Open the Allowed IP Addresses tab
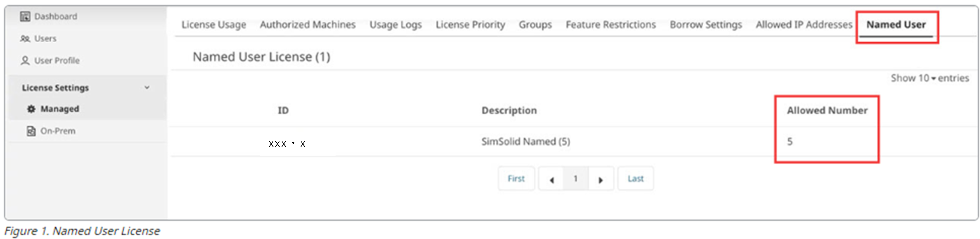The height and width of the screenshot is (239, 980). point(804,25)
